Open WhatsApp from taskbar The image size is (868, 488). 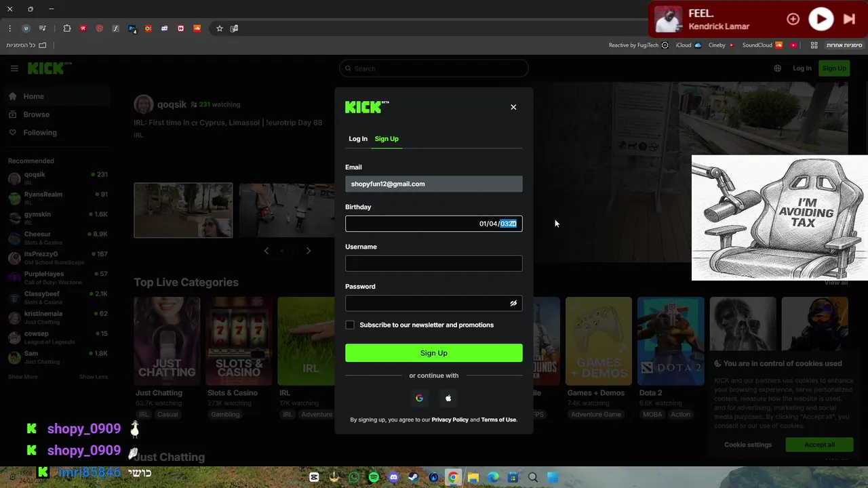tap(354, 477)
